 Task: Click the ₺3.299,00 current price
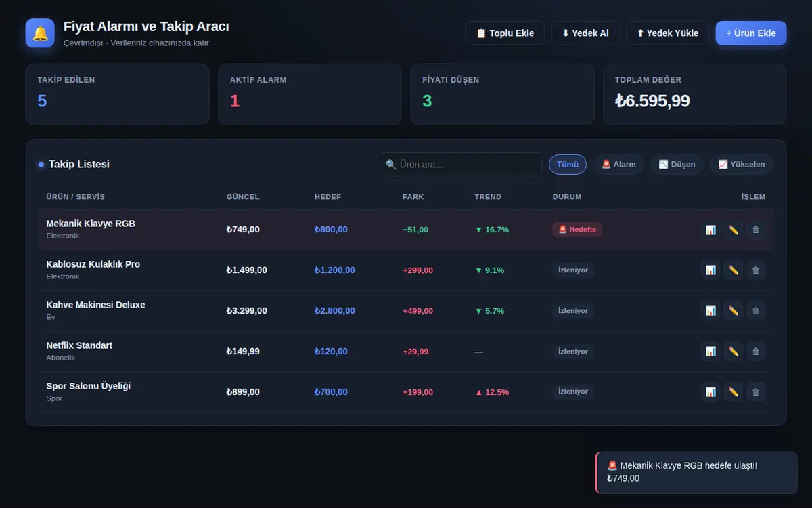247,311
